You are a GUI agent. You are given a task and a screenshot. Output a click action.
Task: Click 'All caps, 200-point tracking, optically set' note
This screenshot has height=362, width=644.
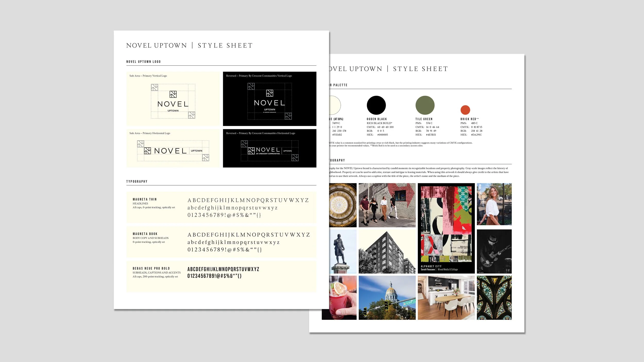[155, 277]
